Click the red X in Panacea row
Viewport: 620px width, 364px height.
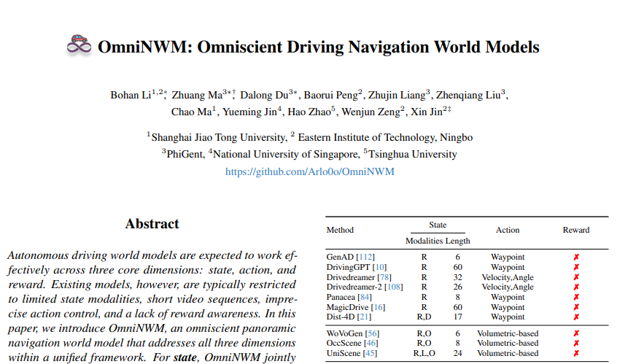pyautogui.click(x=576, y=297)
